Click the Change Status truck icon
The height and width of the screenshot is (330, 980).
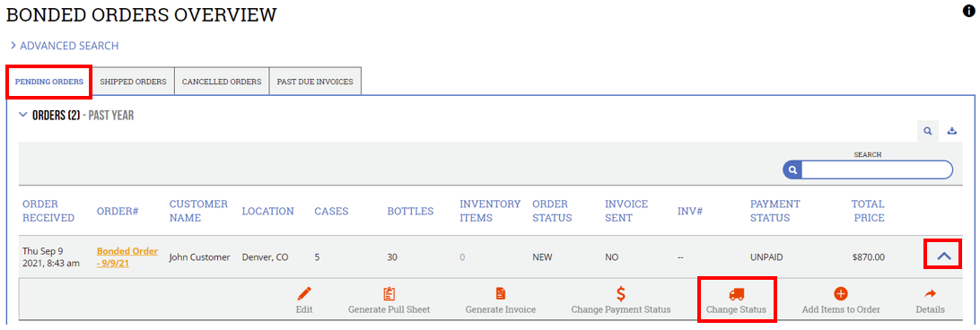(x=736, y=294)
